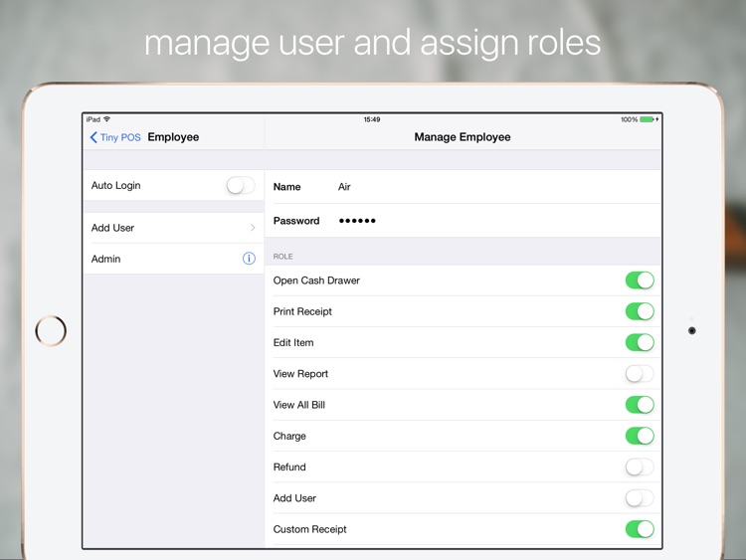
Task: Disable the Charge permission switch
Action: (x=640, y=436)
